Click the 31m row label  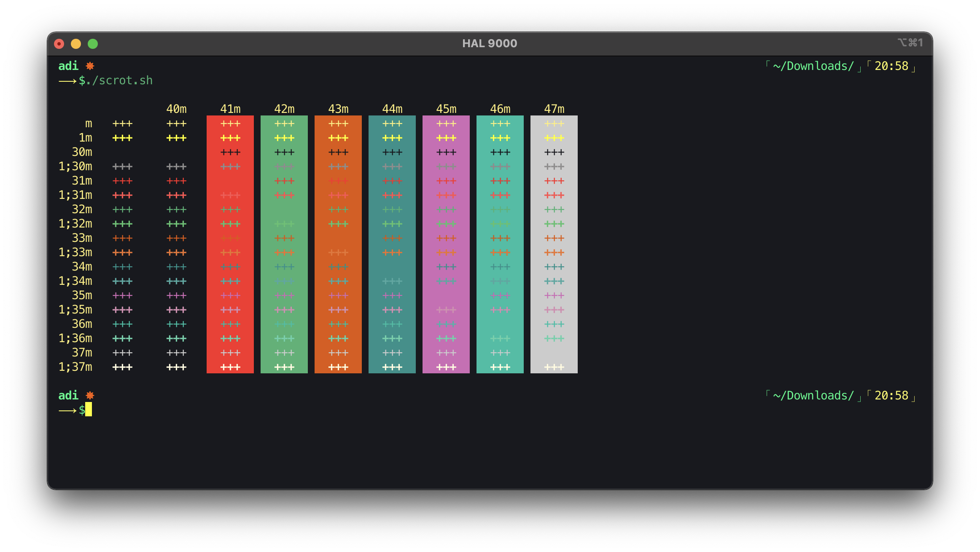82,181
